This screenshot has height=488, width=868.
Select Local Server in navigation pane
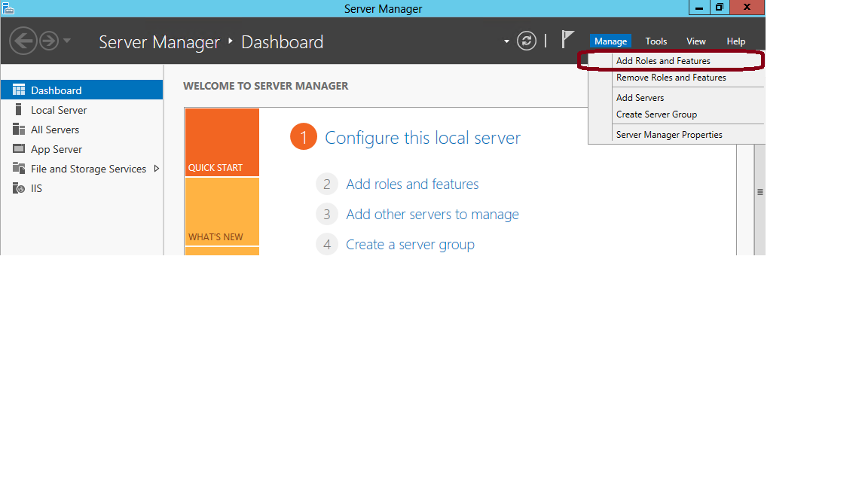coord(82,109)
